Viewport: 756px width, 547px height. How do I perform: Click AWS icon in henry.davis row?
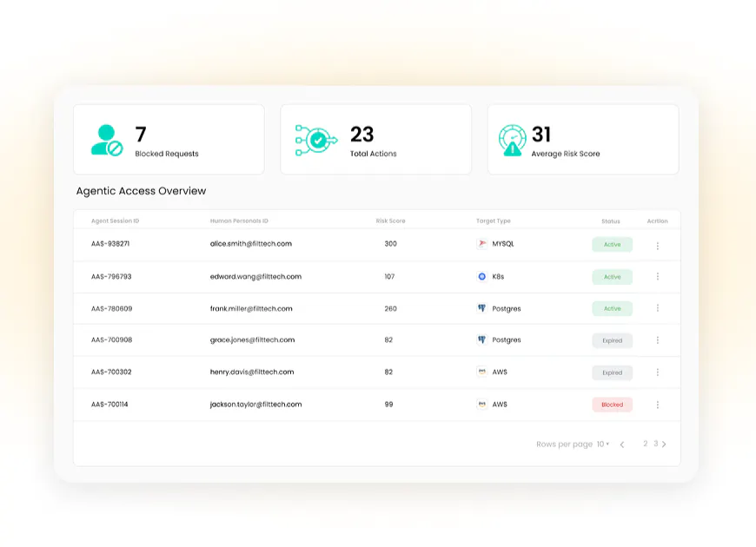481,372
